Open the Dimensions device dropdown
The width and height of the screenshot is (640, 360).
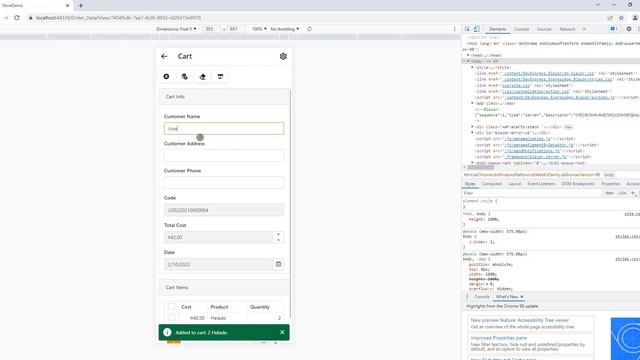pyautogui.click(x=176, y=29)
